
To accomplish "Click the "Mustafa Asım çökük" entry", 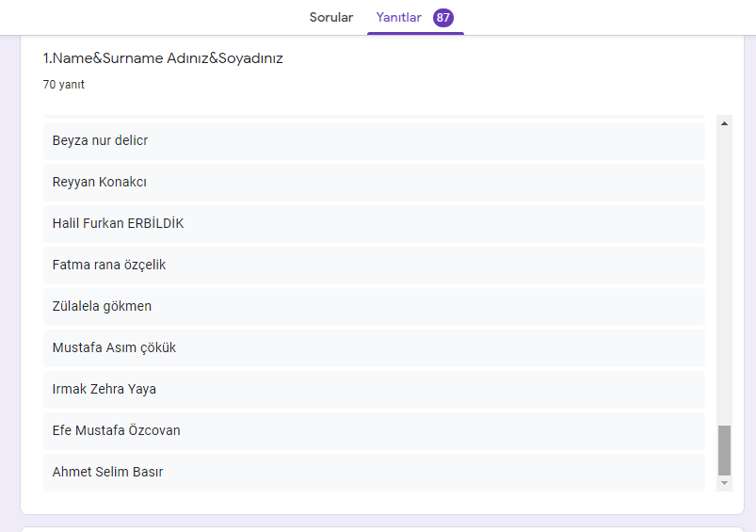I will point(114,348).
